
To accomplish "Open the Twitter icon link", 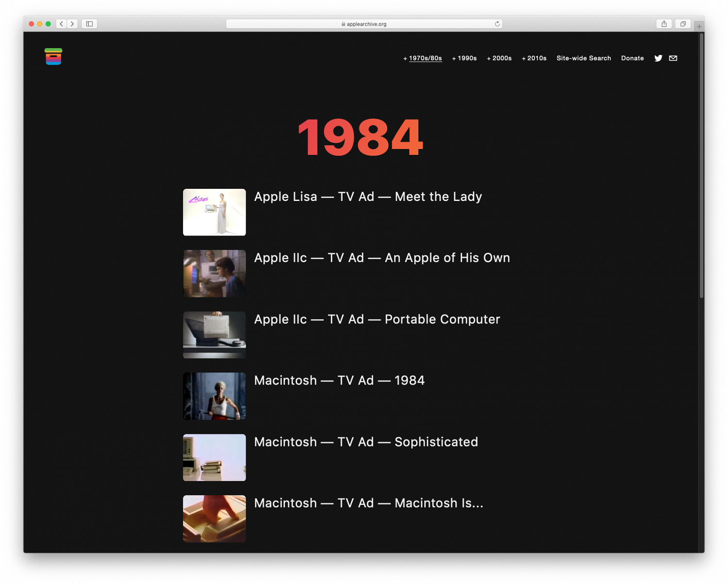I will coord(658,58).
